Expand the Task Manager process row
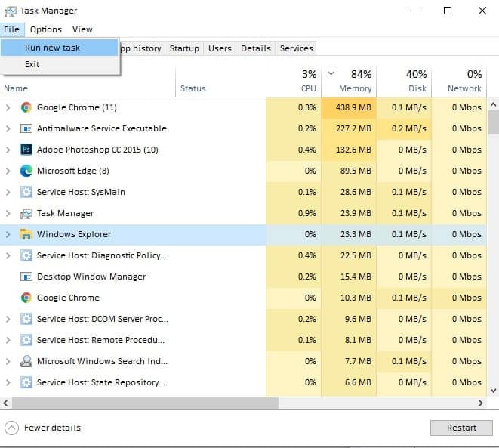Image resolution: width=499 pixels, height=448 pixels. click(x=8, y=213)
